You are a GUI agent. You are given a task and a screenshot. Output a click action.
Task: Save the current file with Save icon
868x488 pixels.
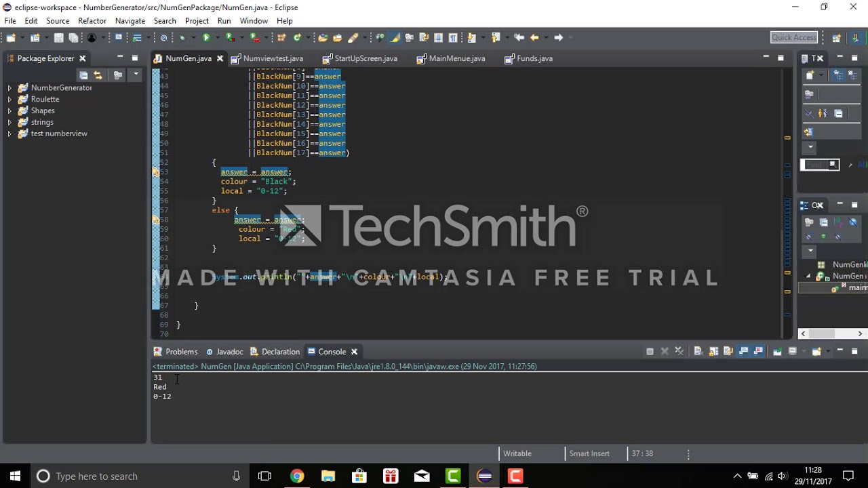[x=58, y=37]
